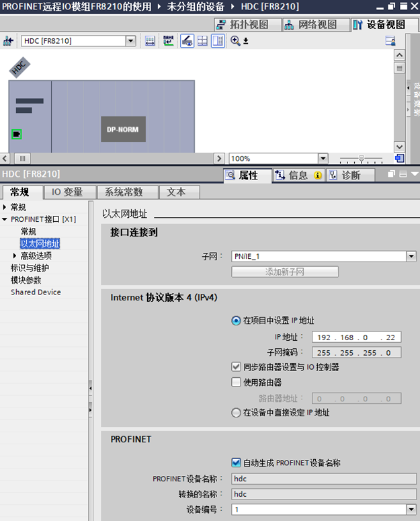Click the 子网掩码 input field
Image resolution: width=420 pixels, height=521 pixels.
click(x=356, y=352)
